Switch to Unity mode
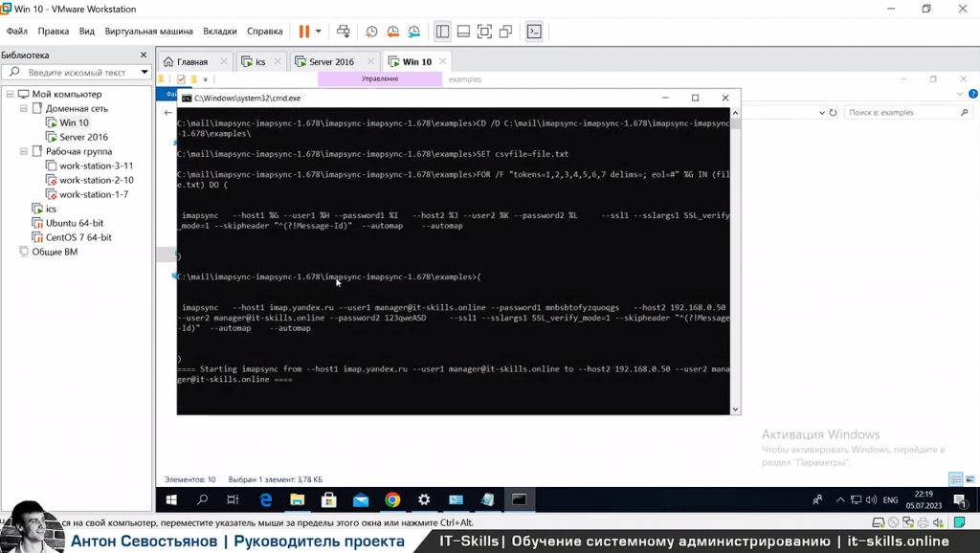The width and height of the screenshot is (980, 553). click(x=505, y=32)
